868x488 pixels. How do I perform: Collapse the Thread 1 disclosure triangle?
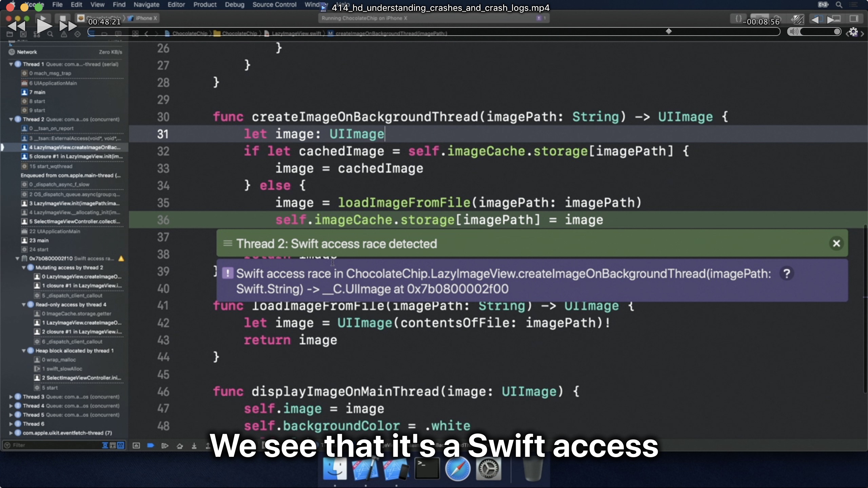(x=11, y=64)
